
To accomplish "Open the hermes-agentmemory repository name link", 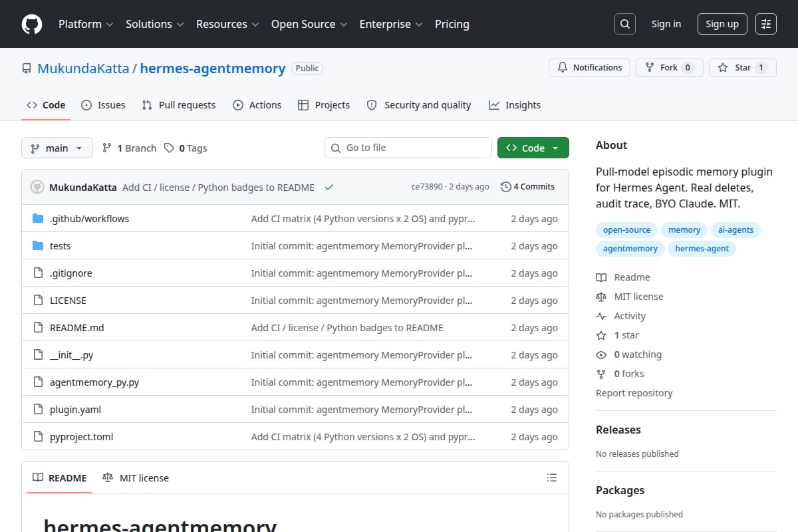I will [213, 68].
